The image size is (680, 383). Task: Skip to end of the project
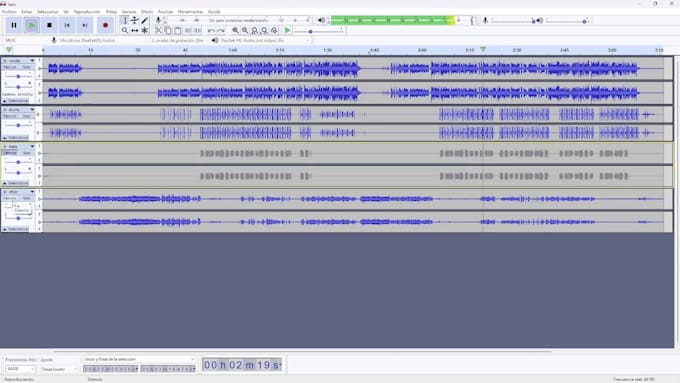pyautogui.click(x=85, y=25)
